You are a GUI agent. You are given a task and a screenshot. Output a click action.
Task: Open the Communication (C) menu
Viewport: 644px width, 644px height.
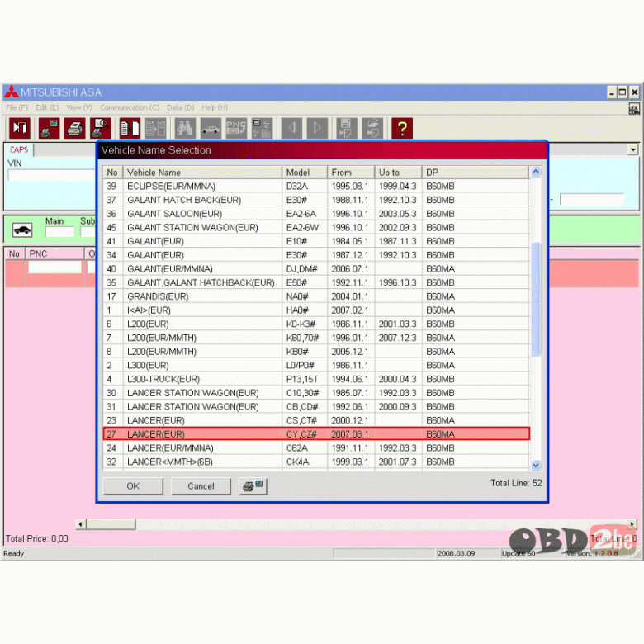pos(130,107)
